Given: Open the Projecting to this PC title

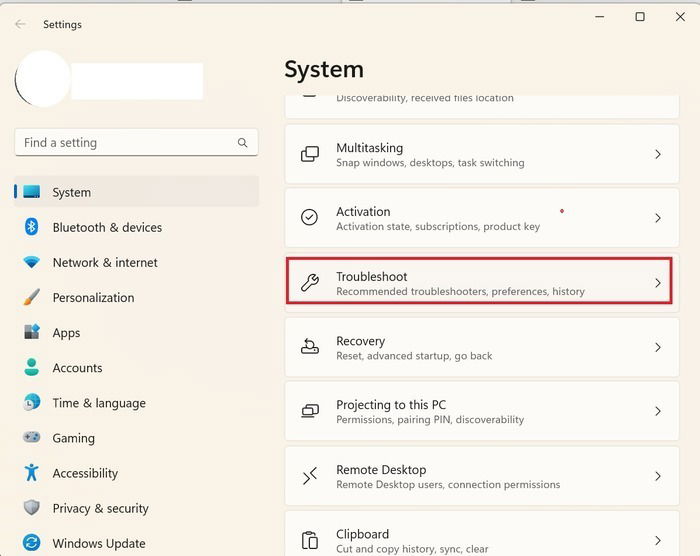Looking at the screenshot, I should point(391,405).
